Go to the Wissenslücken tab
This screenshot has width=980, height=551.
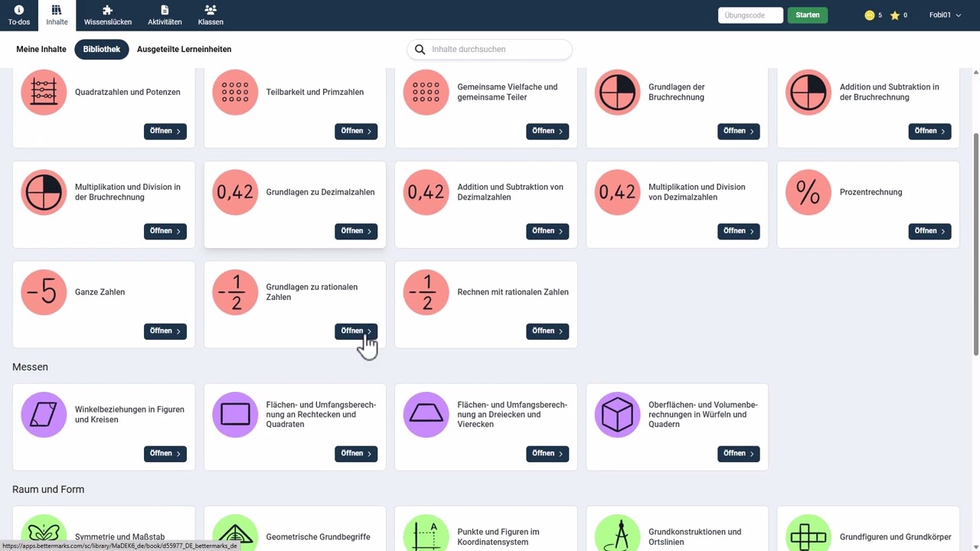[108, 15]
